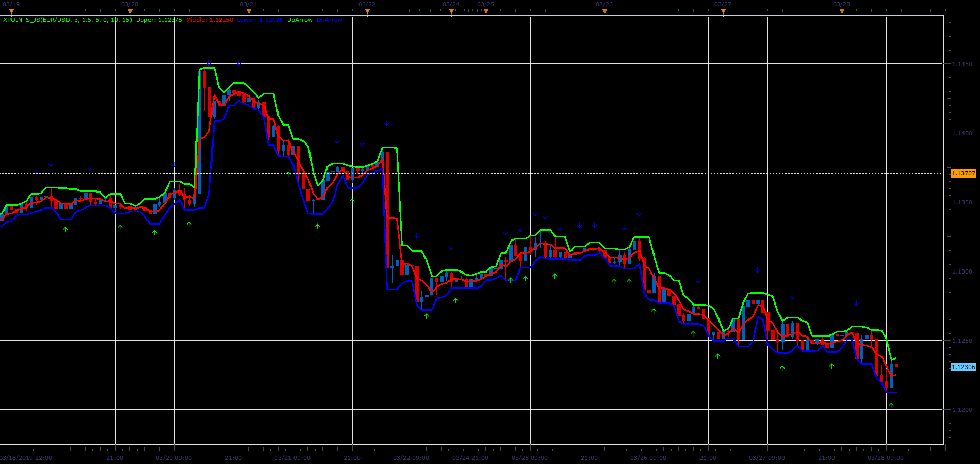Click the 03/24 21:00 time axis label
The width and height of the screenshot is (980, 464).
(470, 458)
